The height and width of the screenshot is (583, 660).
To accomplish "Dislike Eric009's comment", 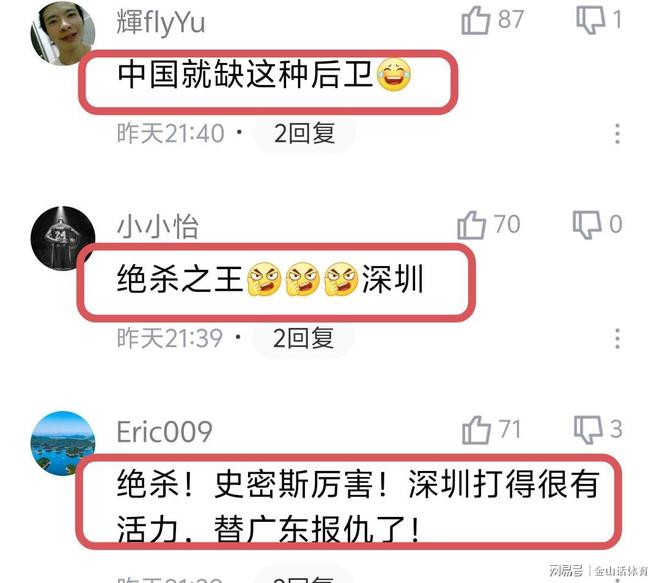I will (x=588, y=430).
